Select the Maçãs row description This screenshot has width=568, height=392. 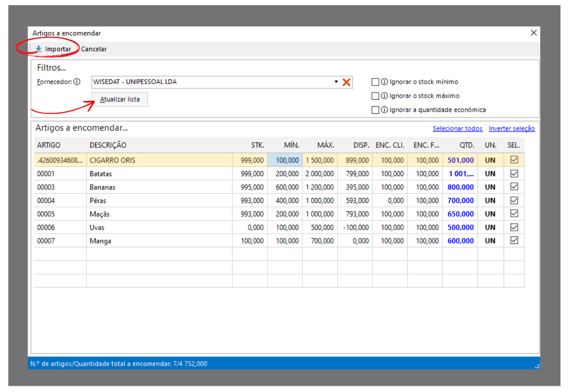[x=159, y=214]
